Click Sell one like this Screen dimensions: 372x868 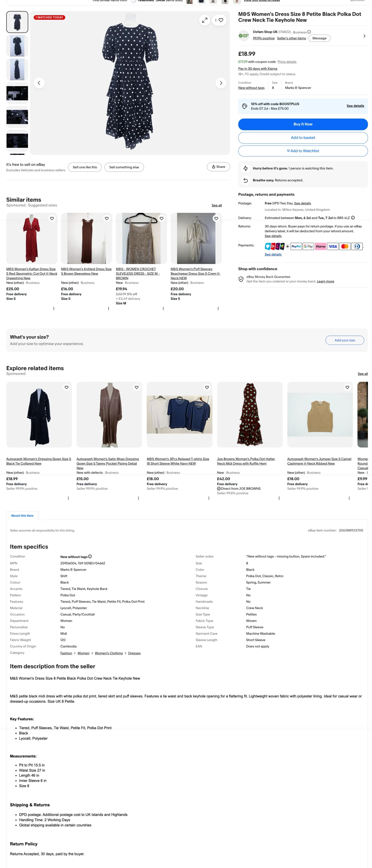click(85, 167)
